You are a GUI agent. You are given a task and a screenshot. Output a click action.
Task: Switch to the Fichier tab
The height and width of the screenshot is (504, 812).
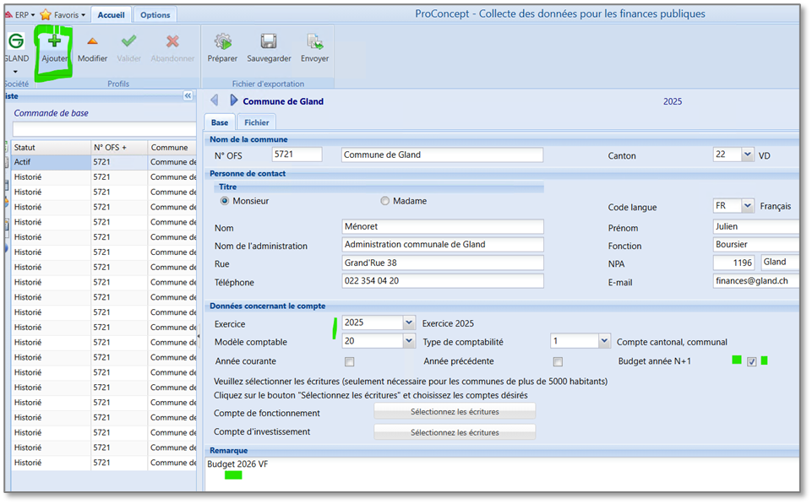(257, 122)
